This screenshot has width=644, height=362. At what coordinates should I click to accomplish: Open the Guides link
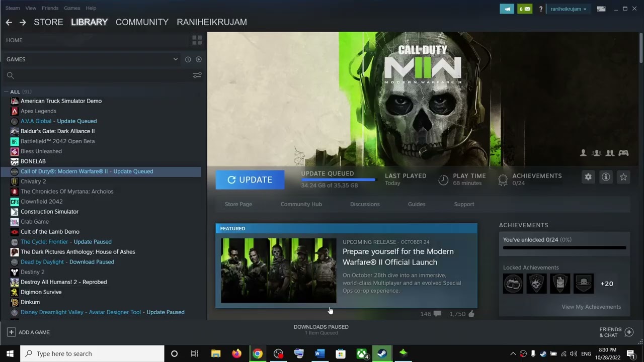(x=417, y=204)
